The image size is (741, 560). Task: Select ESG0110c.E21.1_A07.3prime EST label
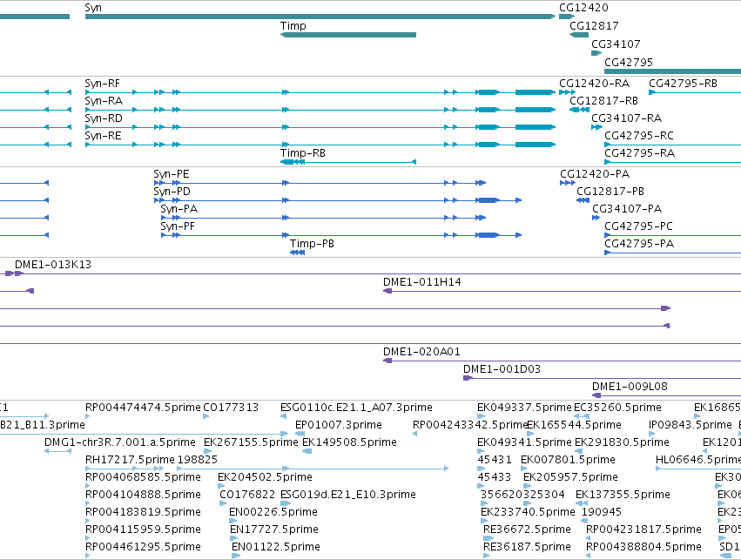tap(356, 408)
